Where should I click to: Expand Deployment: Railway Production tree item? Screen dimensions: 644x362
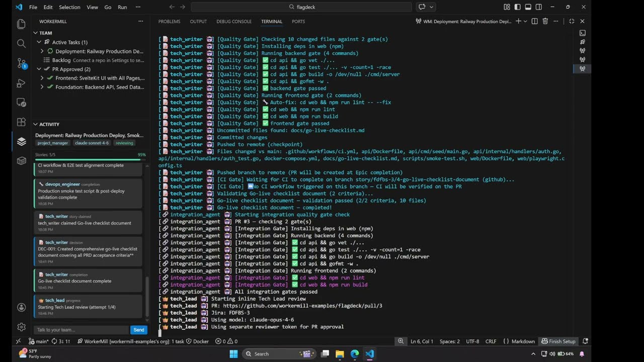42,51
